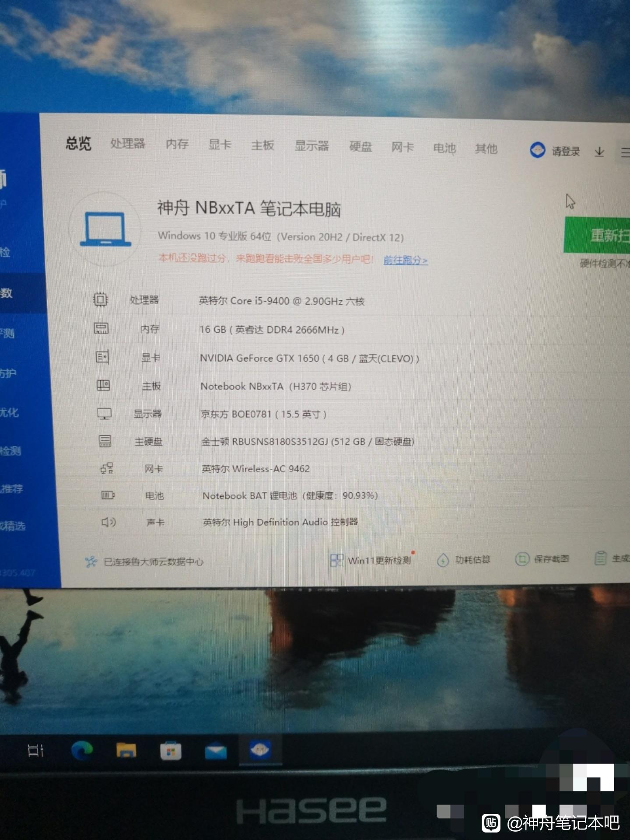
Task: Click the processor chip icon
Action: point(101,300)
